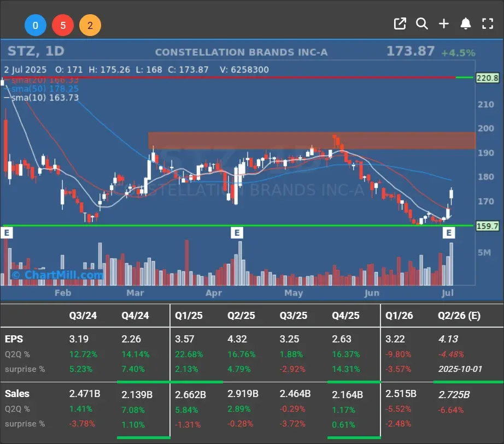The height and width of the screenshot is (444, 504).
Task: Click the bell alert icon
Action: 466,24
